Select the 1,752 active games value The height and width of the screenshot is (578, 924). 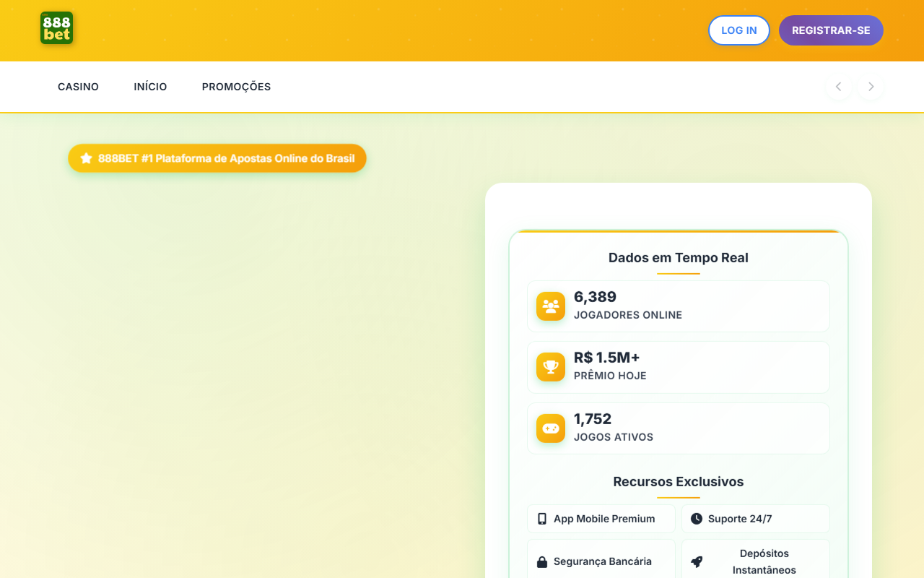(x=593, y=419)
